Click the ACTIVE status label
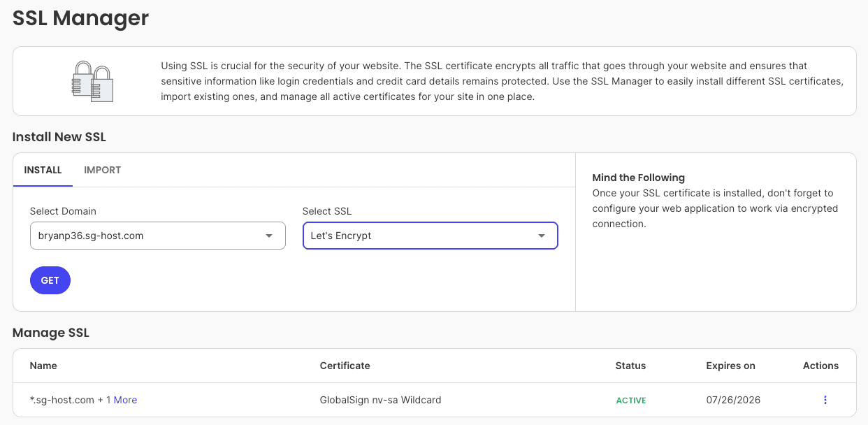 [x=631, y=401]
